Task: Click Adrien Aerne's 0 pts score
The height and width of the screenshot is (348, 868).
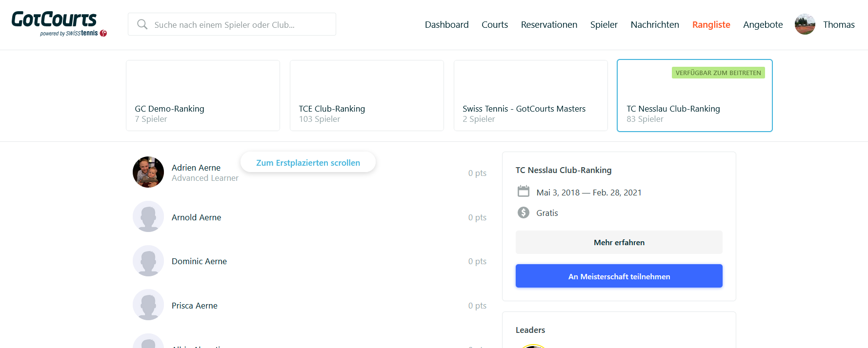Action: 477,173
